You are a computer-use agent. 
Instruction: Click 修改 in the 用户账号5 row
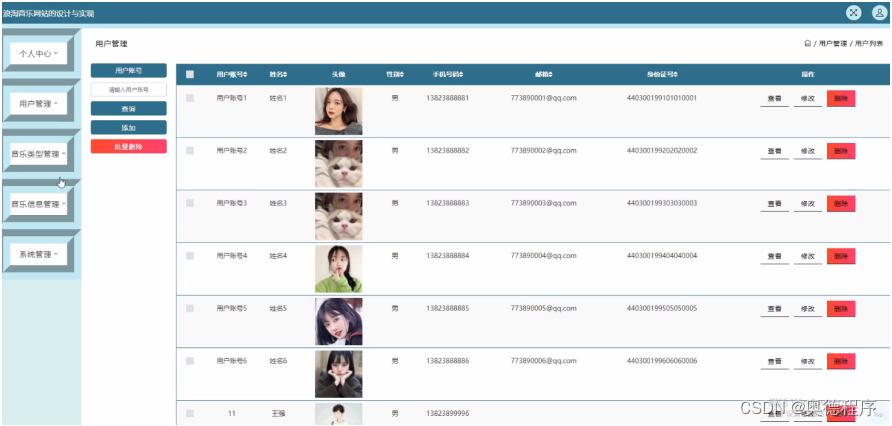808,309
